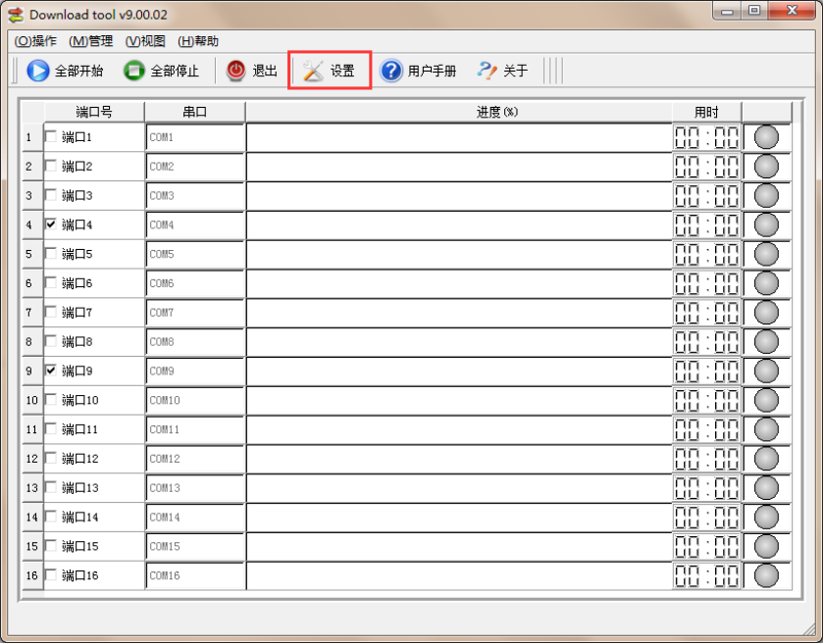The image size is (824, 644).
Task: Open Settings via the wrench icon
Action: pyautogui.click(x=313, y=71)
